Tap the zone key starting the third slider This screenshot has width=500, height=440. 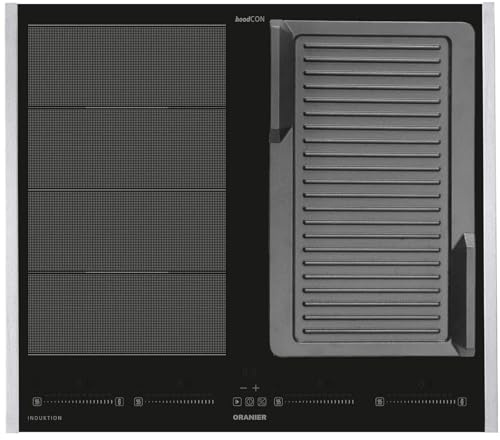tap(278, 402)
